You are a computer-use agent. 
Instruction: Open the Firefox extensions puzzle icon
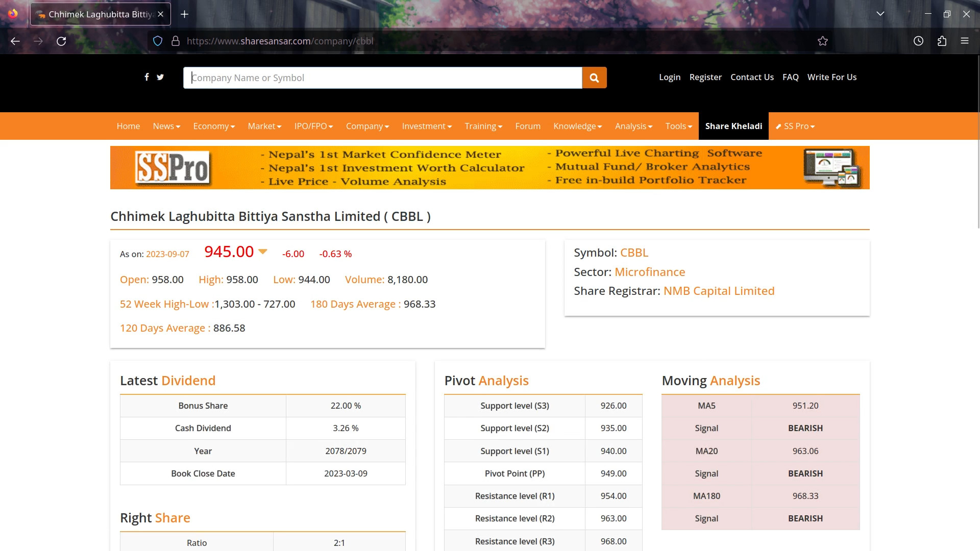coord(942,41)
